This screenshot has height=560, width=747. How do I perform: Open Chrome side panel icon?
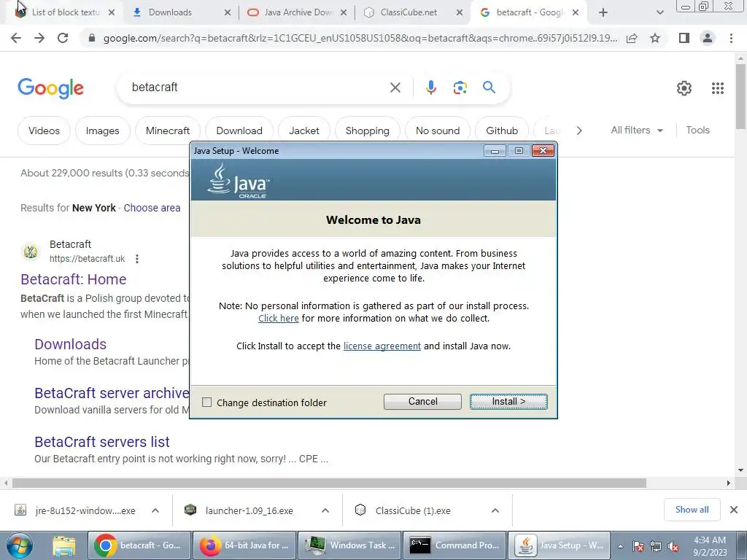(684, 38)
